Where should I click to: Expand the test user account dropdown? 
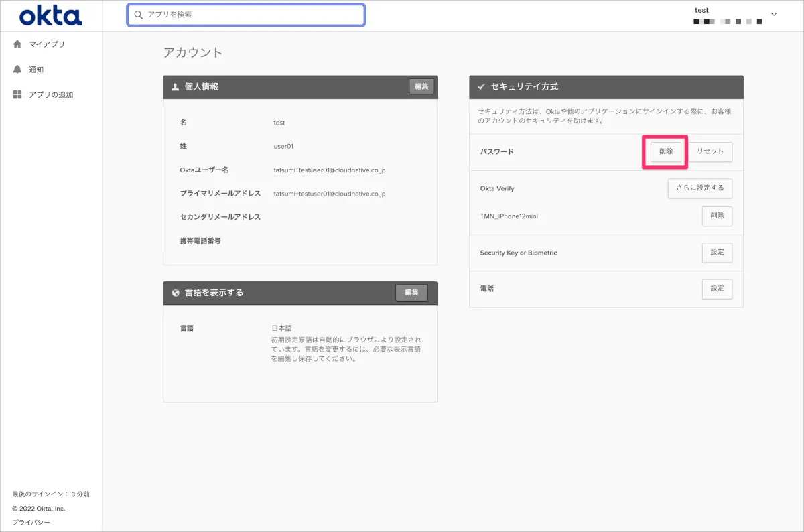click(775, 15)
